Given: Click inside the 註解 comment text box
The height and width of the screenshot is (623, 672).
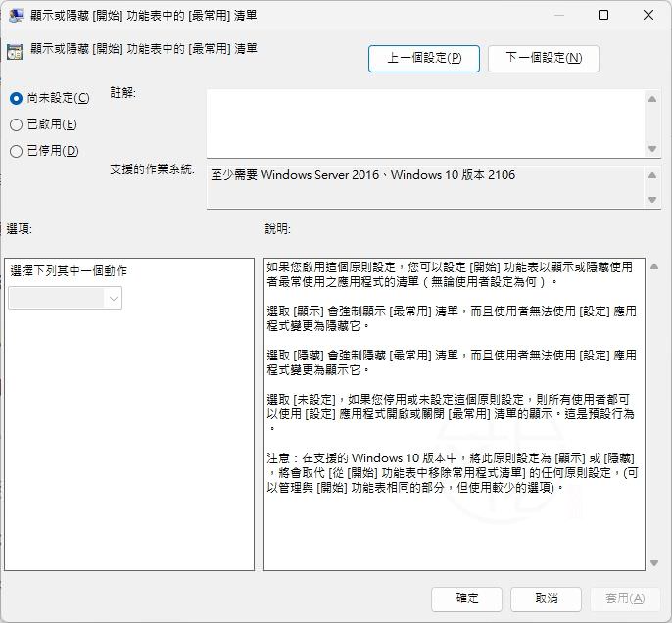Looking at the screenshot, I should 425,123.
